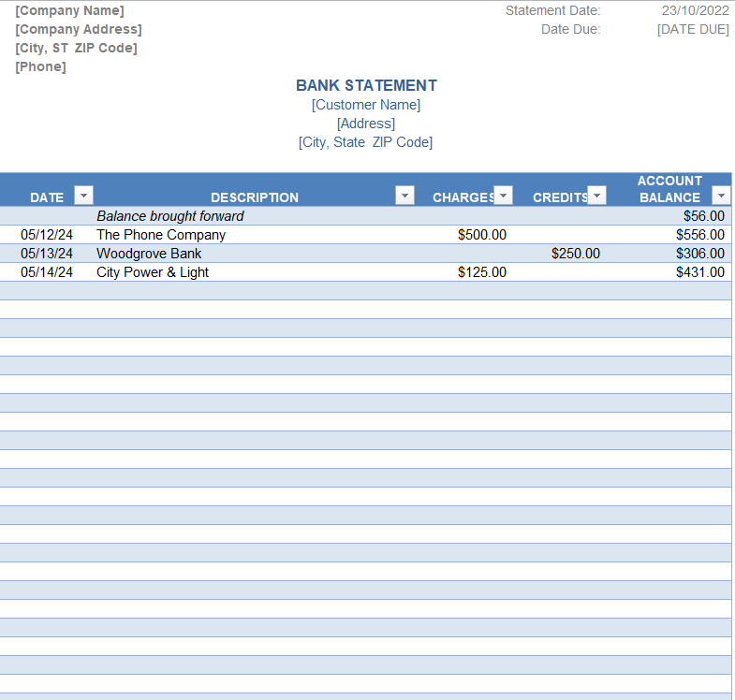Select the Balance brought forward cell

169,216
